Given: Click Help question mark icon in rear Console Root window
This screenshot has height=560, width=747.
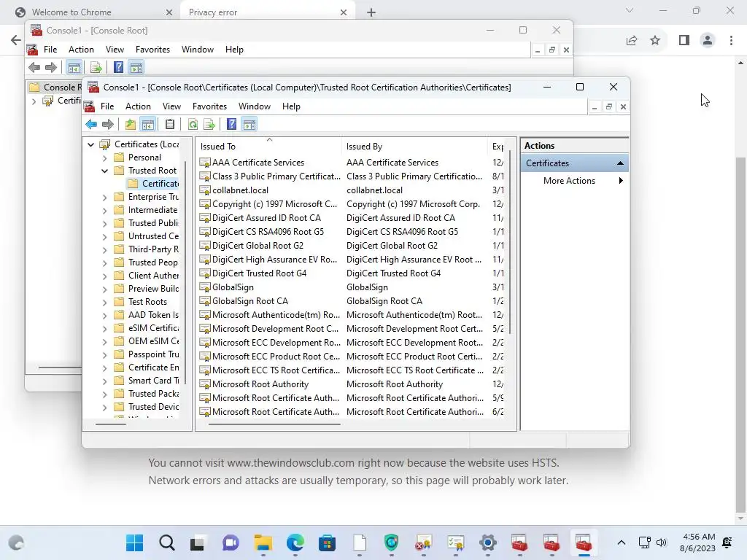Looking at the screenshot, I should [x=119, y=68].
